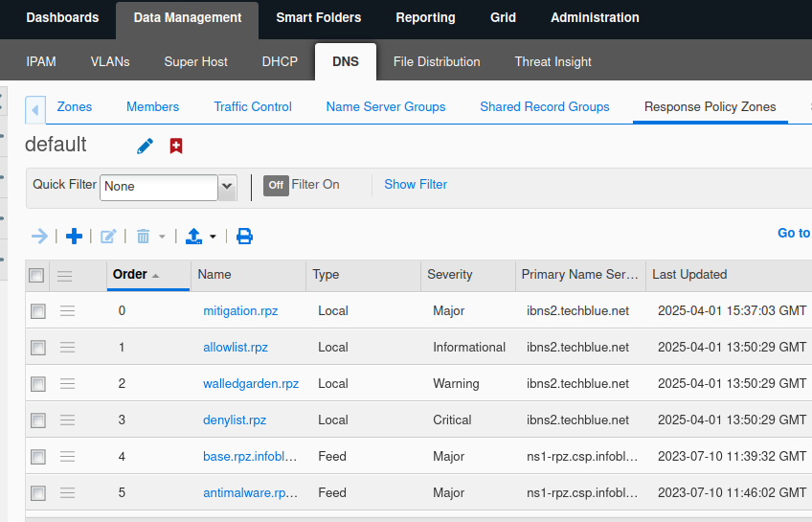Open the walledgarden.rpz zone link

[251, 383]
